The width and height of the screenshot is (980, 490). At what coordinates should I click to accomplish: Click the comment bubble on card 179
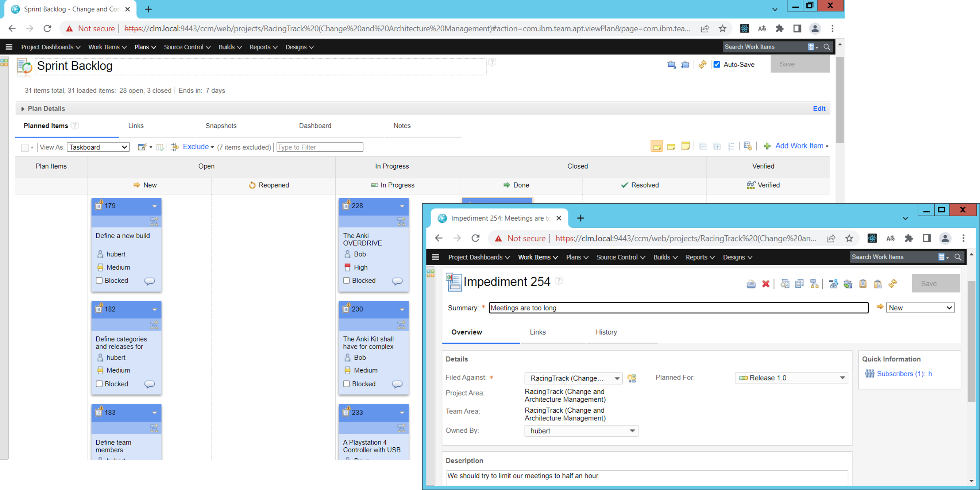(x=150, y=281)
